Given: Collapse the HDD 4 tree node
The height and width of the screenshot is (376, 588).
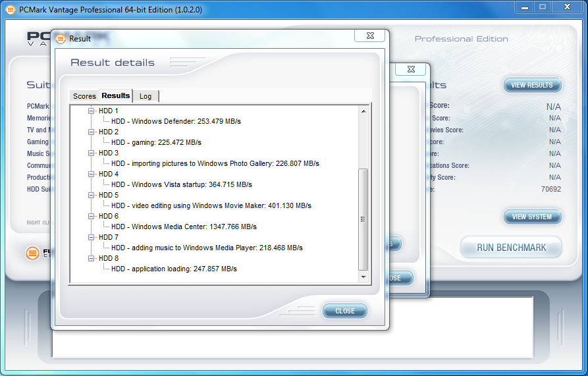Looking at the screenshot, I should click(91, 174).
